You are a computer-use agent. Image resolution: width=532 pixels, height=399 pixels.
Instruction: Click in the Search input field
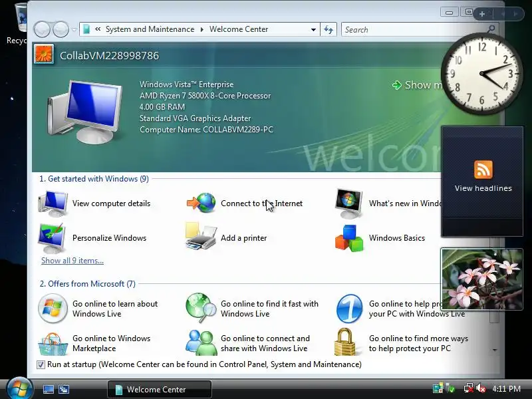pyautogui.click(x=414, y=29)
